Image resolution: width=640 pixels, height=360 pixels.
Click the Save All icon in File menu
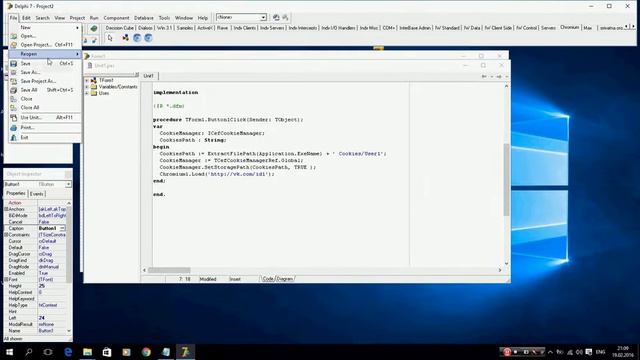pyautogui.click(x=14, y=90)
